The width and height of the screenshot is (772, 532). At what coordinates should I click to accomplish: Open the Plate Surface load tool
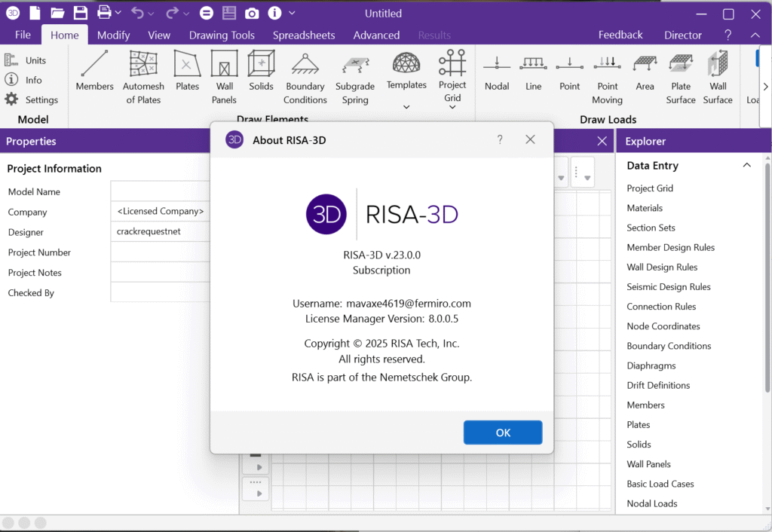click(x=681, y=78)
